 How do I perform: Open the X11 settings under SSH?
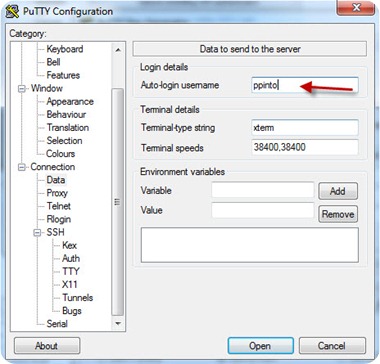[x=70, y=284]
